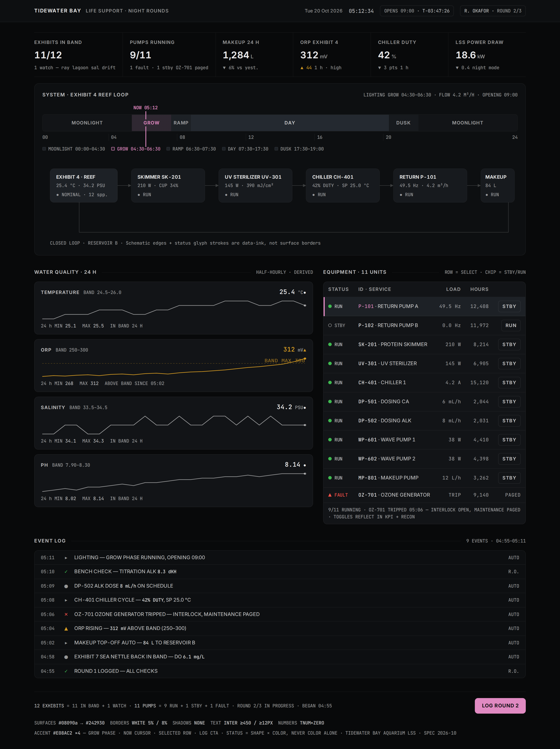Image resolution: width=560 pixels, height=749 pixels.
Task: Click the NOW 05:12 timeline cursor label
Action: pyautogui.click(x=146, y=108)
